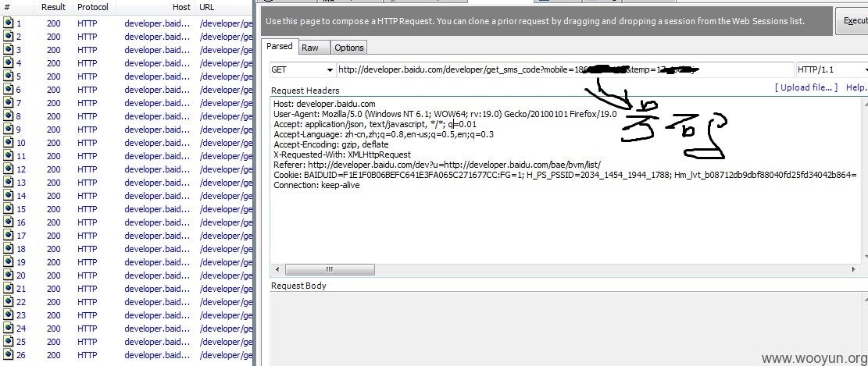Click the 'Connection: keep-alive' header line
Viewport: 868px width, 366px height.
click(316, 185)
